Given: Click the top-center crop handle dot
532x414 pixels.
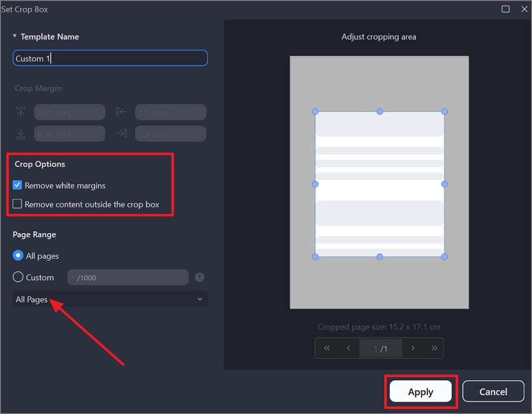Looking at the screenshot, I should coord(379,111).
